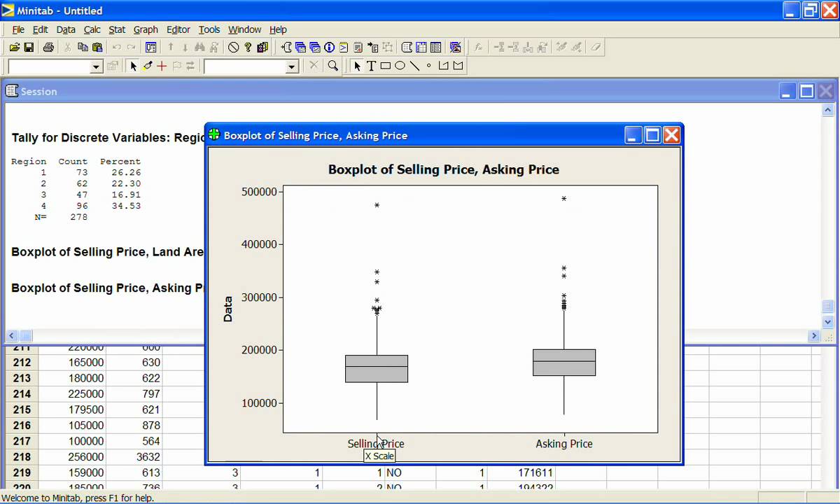
Task: Open the Graph menu
Action: pos(146,29)
